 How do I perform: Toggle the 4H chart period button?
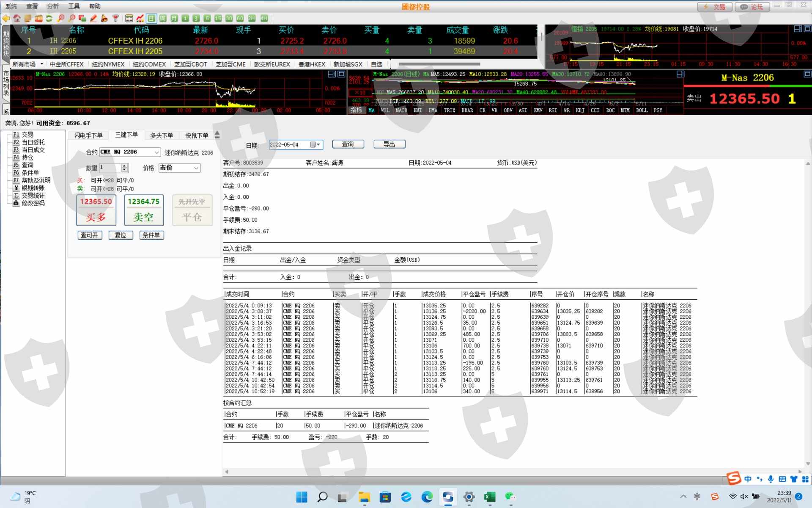[x=264, y=18]
